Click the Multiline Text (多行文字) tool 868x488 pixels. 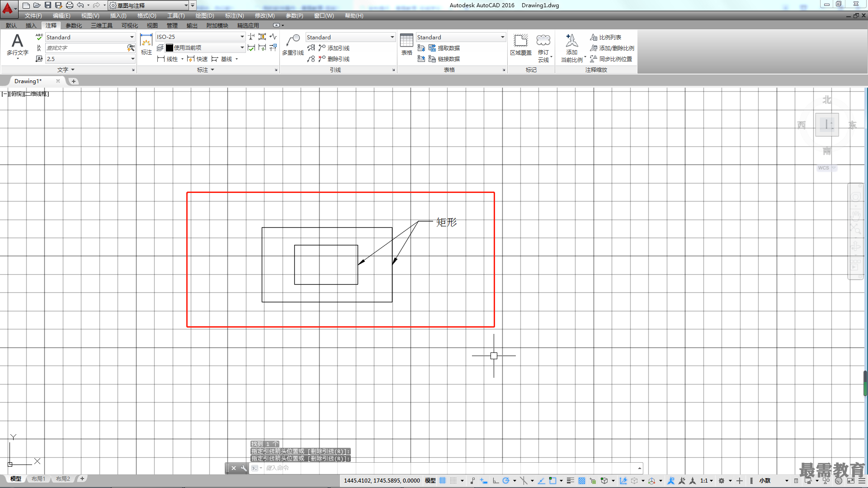17,45
